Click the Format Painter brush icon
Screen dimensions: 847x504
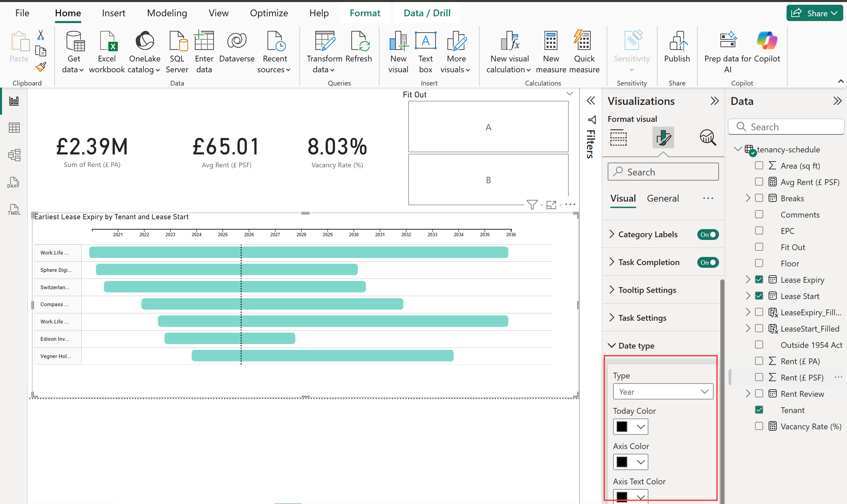(41, 67)
